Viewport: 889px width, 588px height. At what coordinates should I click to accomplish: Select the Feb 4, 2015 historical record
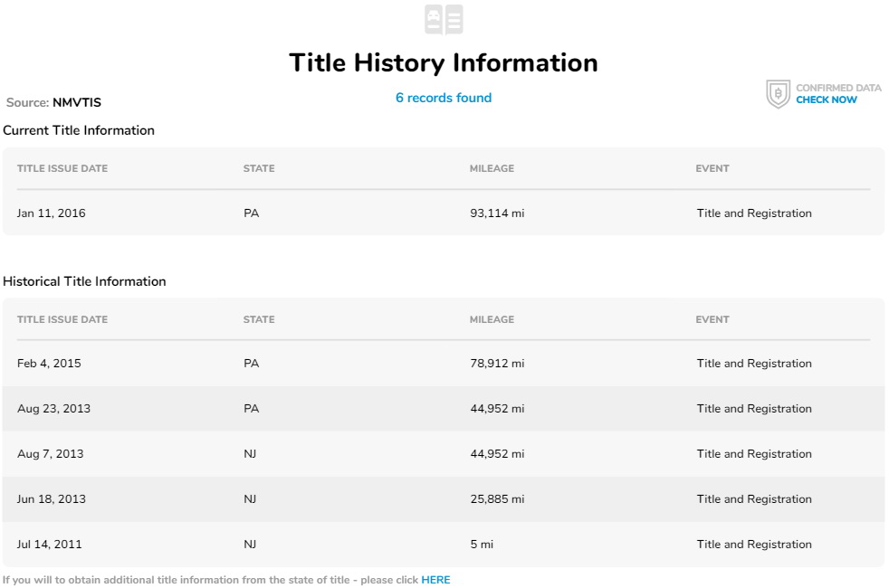(x=49, y=364)
